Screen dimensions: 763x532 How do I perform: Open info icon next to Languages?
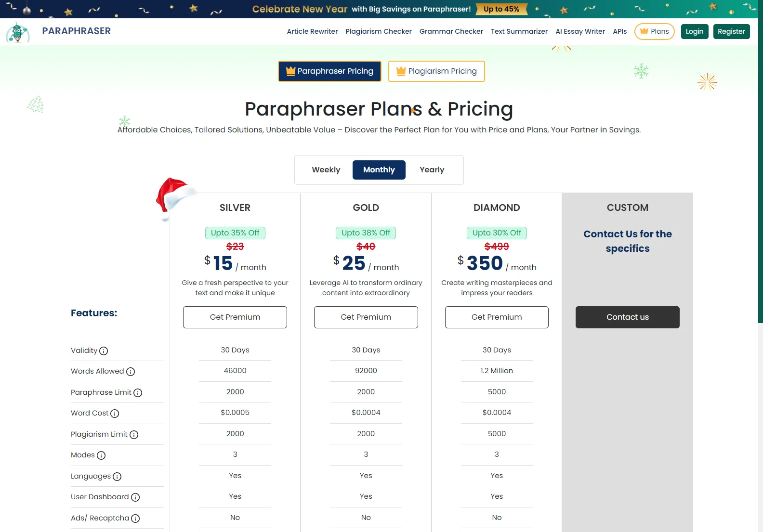[x=117, y=477]
